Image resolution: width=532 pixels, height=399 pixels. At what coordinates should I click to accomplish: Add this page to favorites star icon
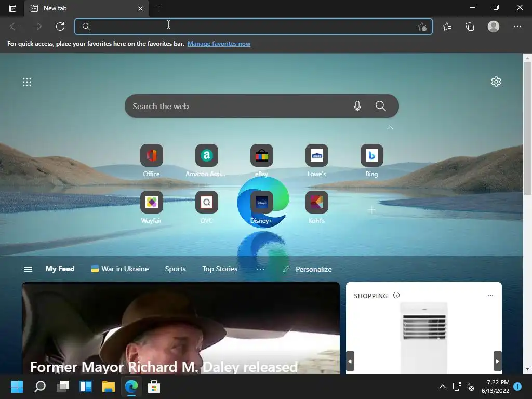422,26
